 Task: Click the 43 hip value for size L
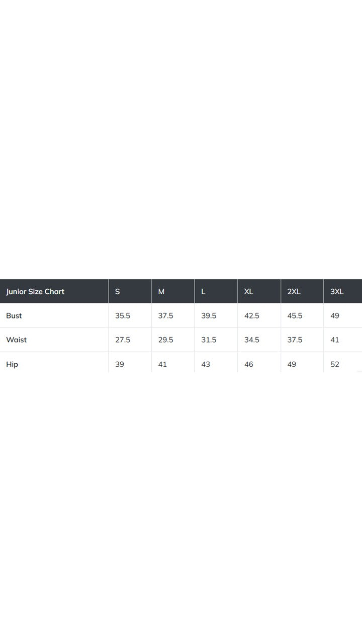[x=206, y=364]
